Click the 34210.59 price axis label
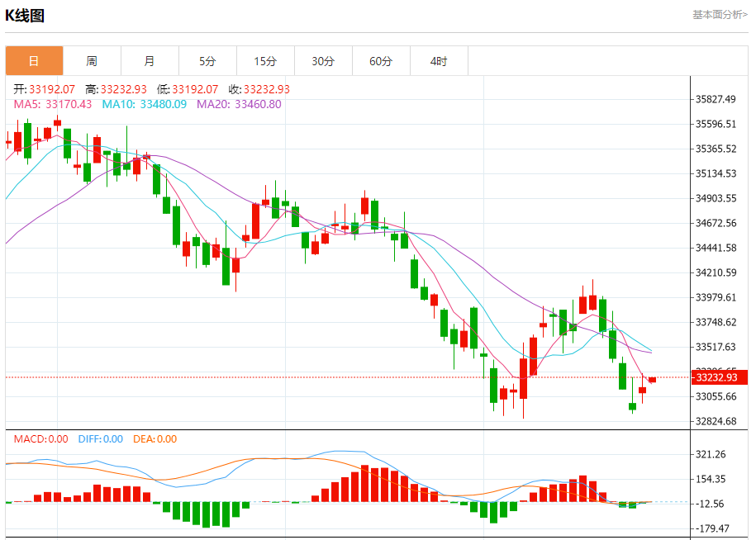 point(716,272)
